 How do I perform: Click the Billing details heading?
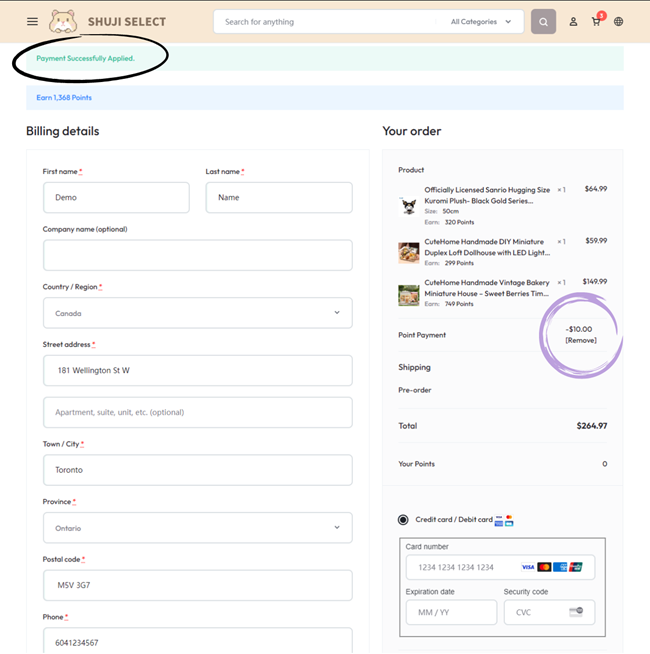click(x=63, y=131)
